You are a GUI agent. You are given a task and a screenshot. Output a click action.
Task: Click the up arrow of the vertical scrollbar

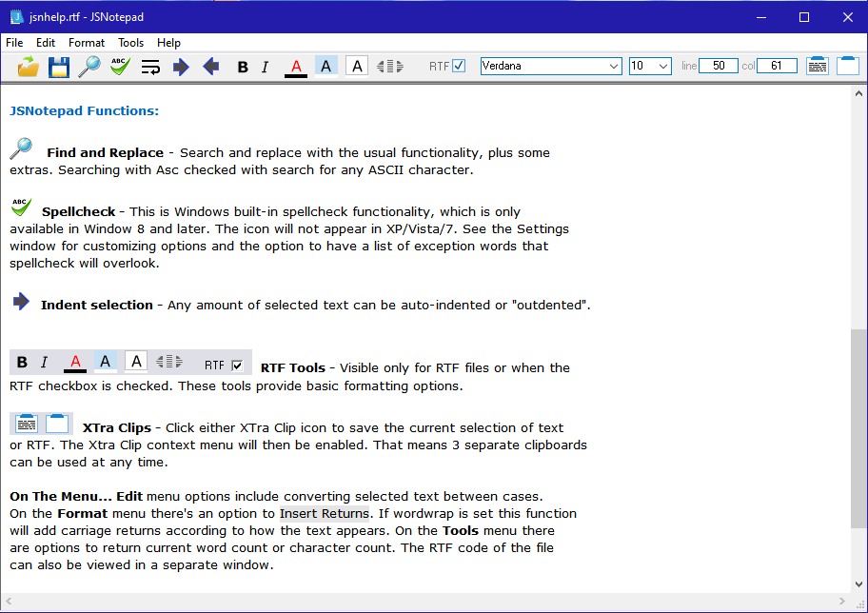coord(858,93)
